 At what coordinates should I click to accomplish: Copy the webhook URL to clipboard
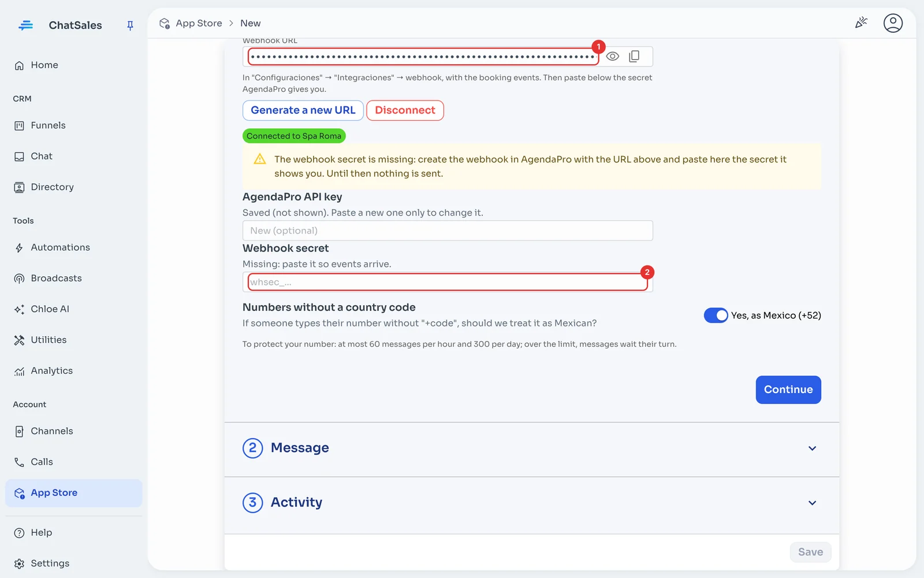click(634, 56)
